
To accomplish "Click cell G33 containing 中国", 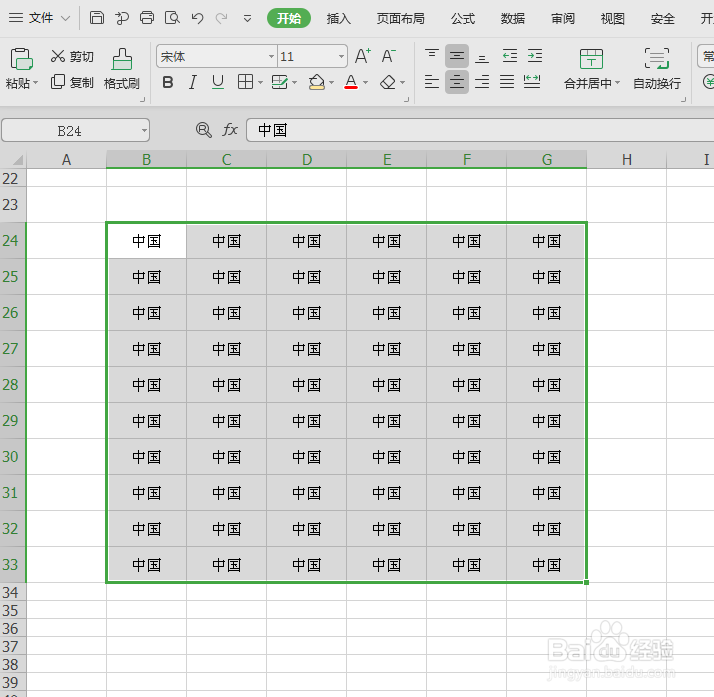I will [546, 565].
